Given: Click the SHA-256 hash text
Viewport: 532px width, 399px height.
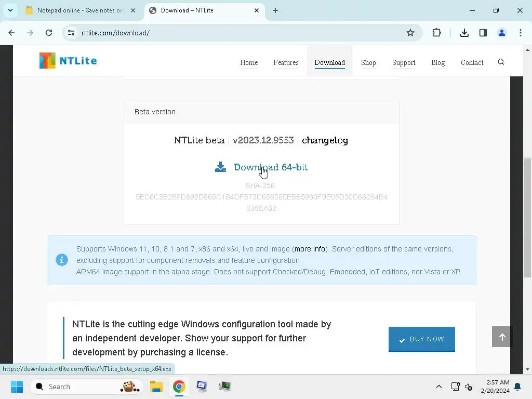Looking at the screenshot, I should [x=261, y=203].
